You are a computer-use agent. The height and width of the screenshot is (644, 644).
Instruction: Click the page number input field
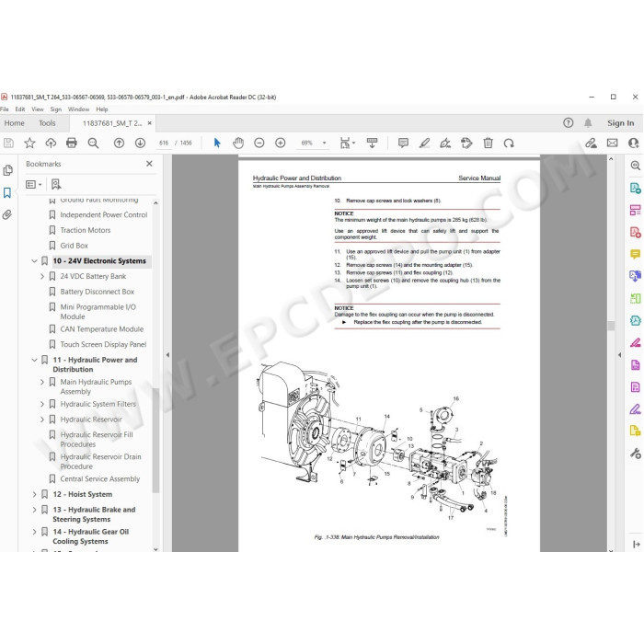[164, 143]
